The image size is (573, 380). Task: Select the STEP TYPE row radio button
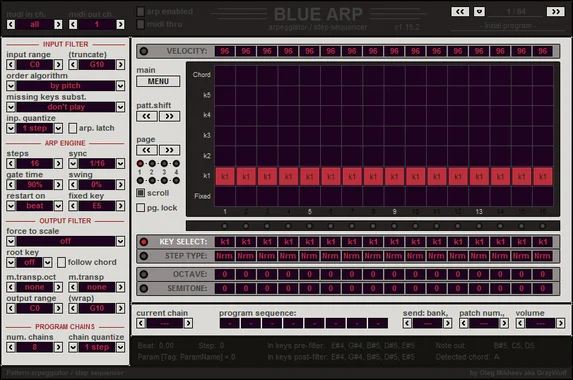pyautogui.click(x=144, y=256)
